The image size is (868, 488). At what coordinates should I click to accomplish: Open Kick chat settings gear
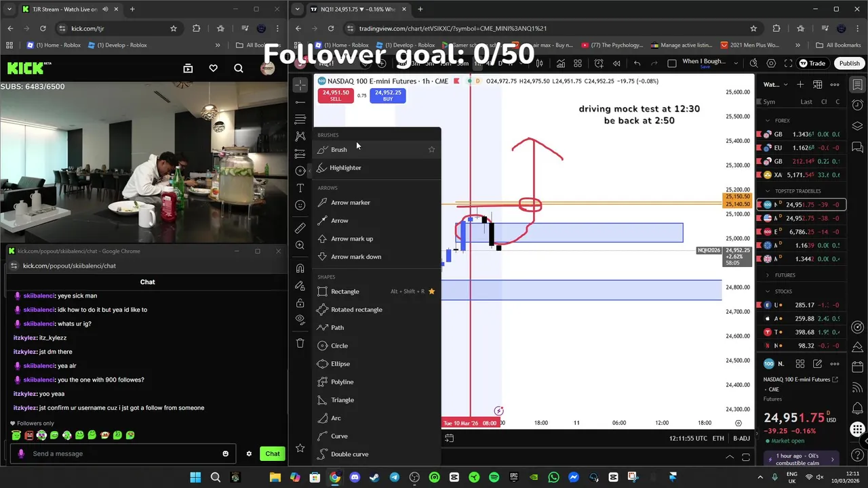249,453
